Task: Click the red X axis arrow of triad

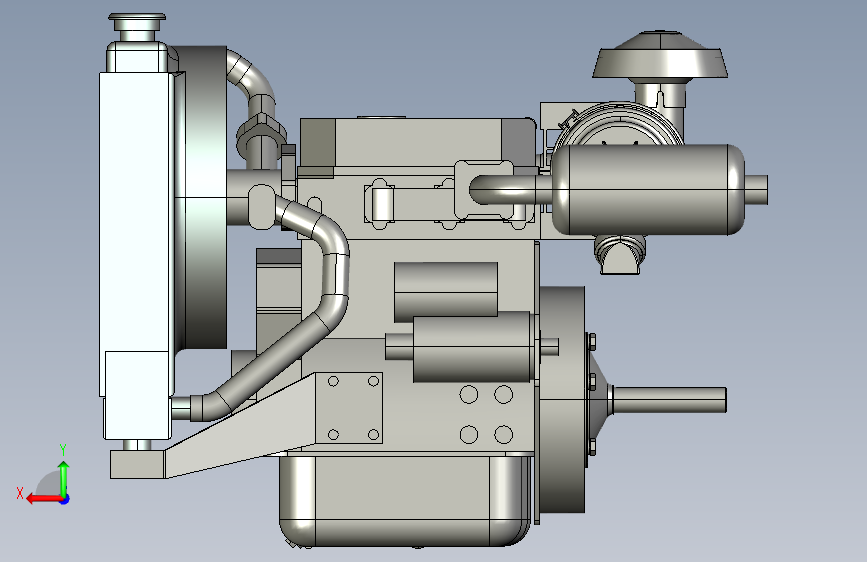Action: point(43,499)
